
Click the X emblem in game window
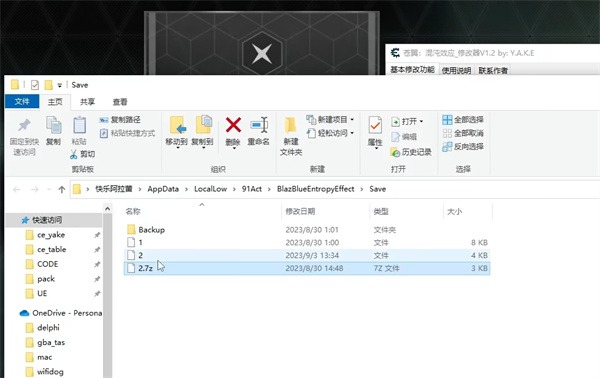click(262, 53)
